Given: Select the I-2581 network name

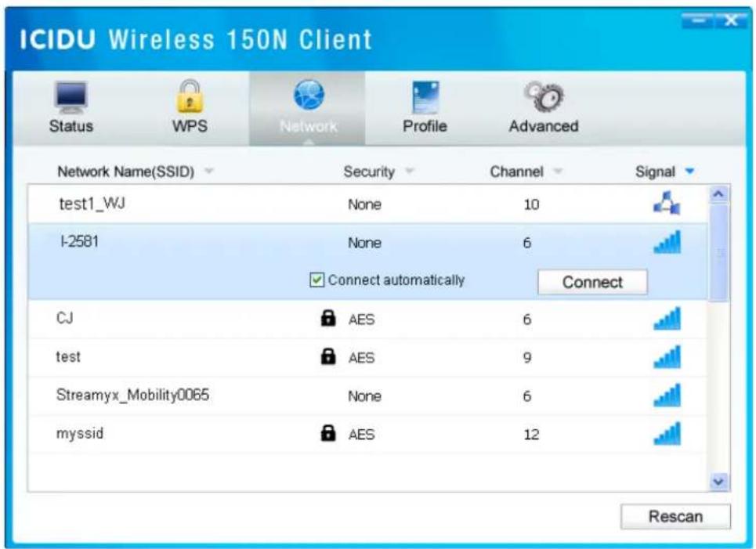Looking at the screenshot, I should [80, 241].
